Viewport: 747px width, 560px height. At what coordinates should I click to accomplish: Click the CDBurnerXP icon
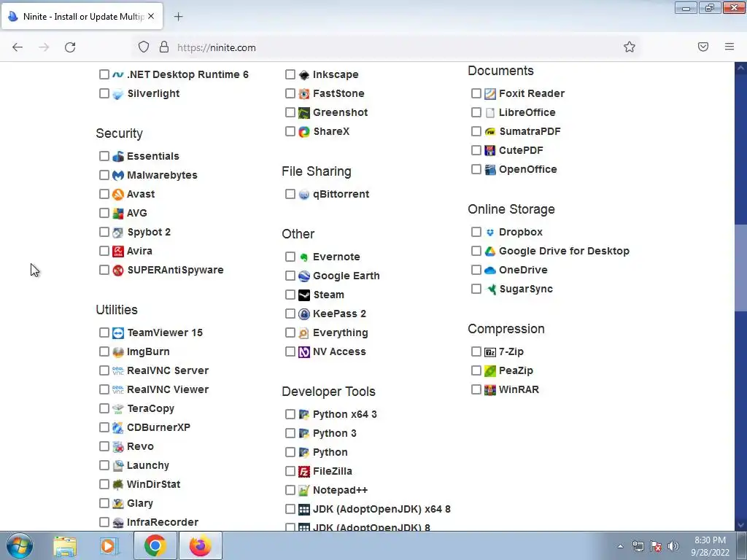point(117,427)
